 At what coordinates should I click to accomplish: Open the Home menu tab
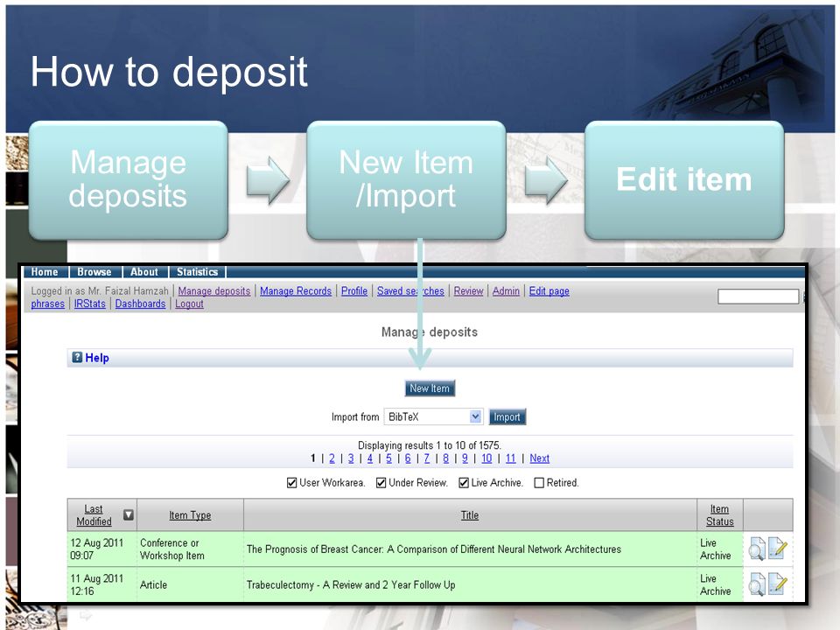[45, 272]
